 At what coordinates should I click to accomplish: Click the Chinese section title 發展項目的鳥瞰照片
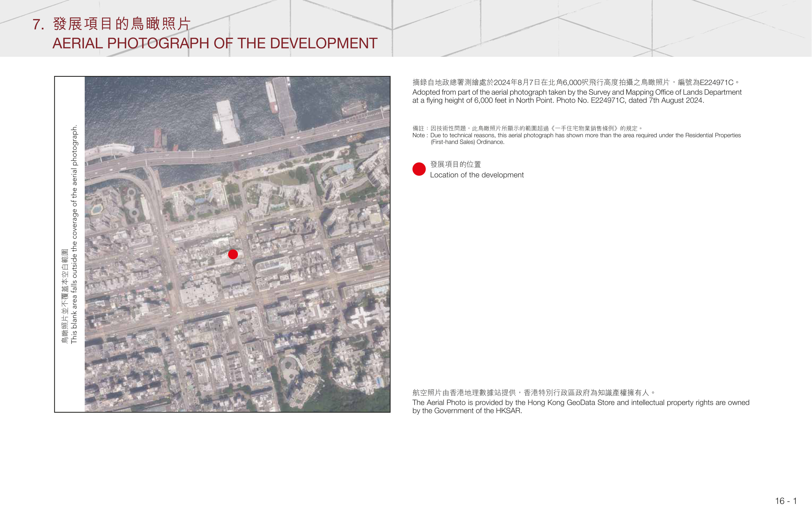pyautogui.click(x=121, y=24)
